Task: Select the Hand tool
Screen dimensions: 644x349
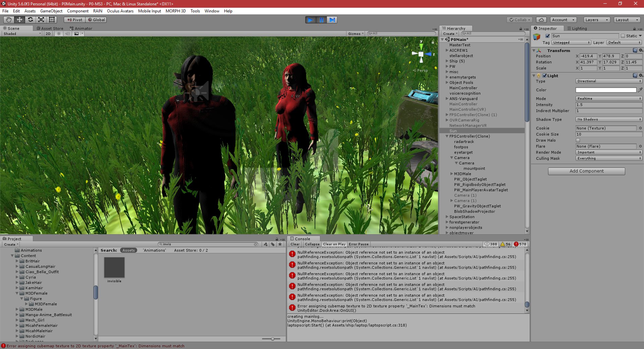Action: point(9,20)
